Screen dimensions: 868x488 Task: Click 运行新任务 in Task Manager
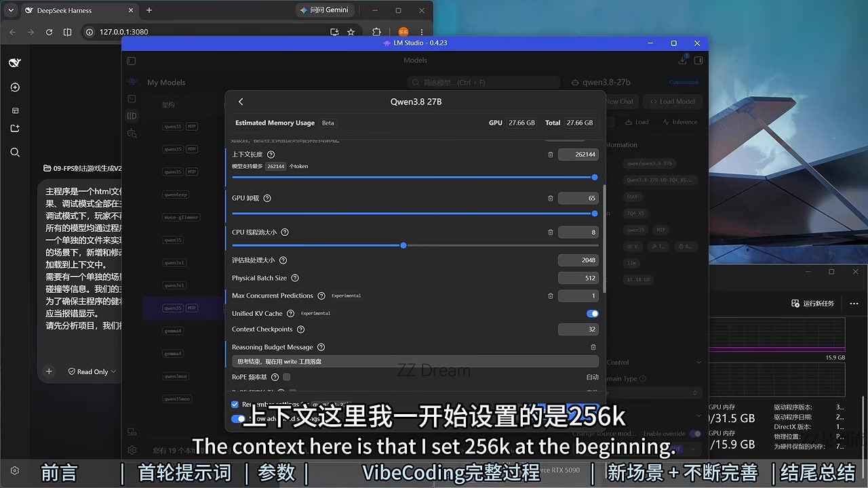click(812, 303)
